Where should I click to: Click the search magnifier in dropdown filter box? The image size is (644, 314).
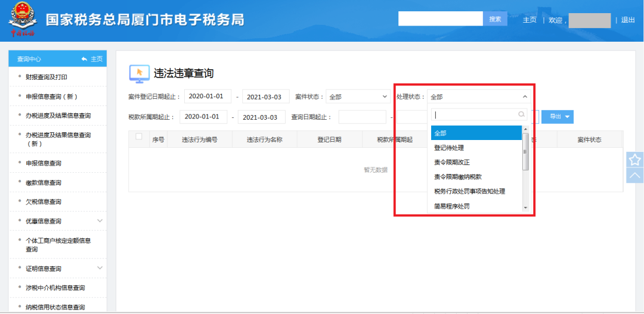pyautogui.click(x=522, y=114)
